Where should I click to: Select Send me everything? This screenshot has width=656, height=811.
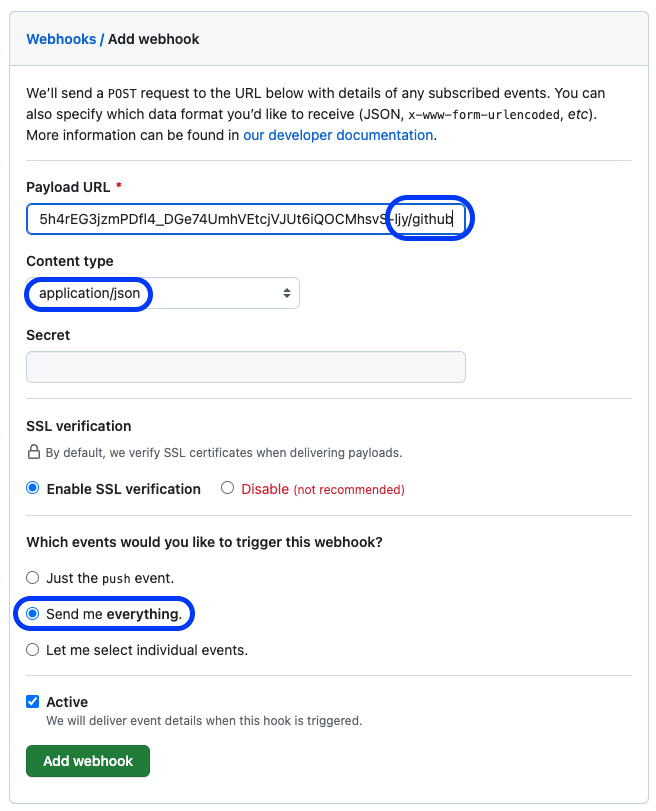[x=31, y=613]
